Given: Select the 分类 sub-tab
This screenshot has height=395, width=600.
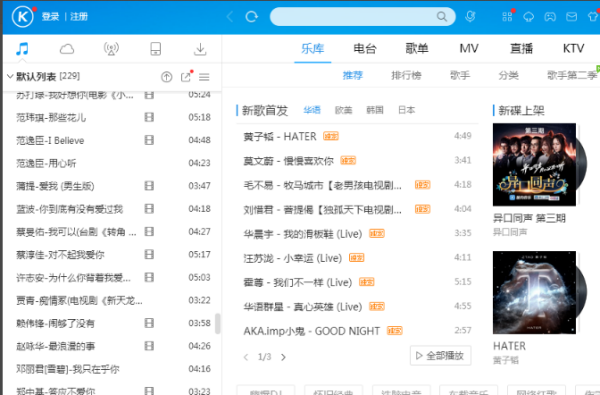Looking at the screenshot, I should click(509, 75).
